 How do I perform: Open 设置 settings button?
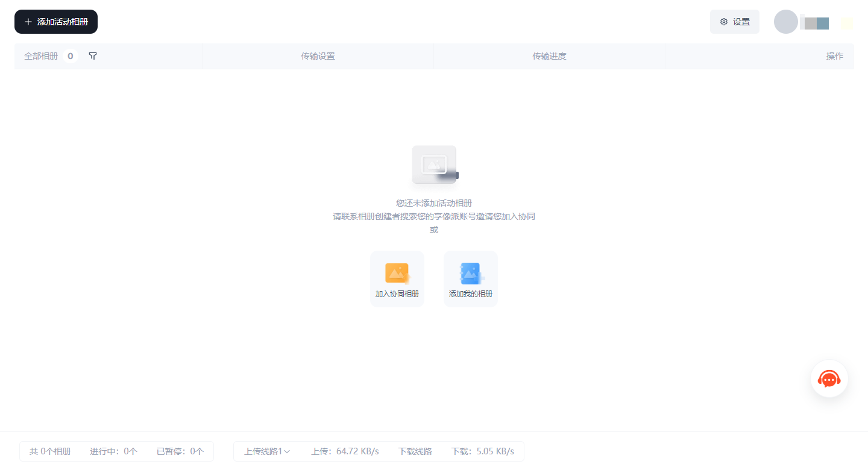click(x=735, y=22)
